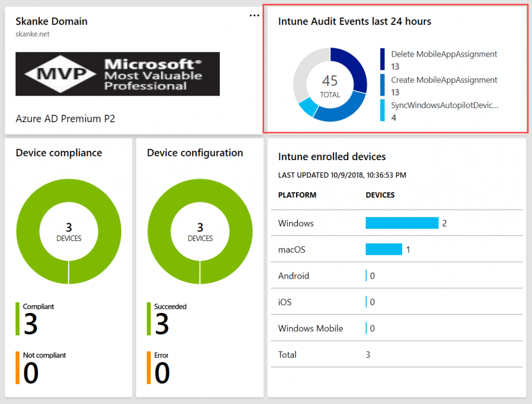Click the skanke.net domain link
The height and width of the screenshot is (404, 532).
(33, 34)
